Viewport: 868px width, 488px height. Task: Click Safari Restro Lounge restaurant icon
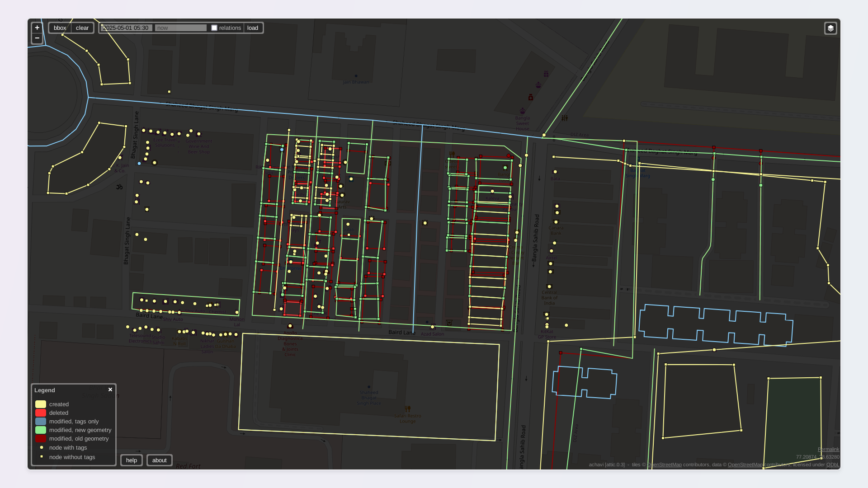tap(407, 408)
